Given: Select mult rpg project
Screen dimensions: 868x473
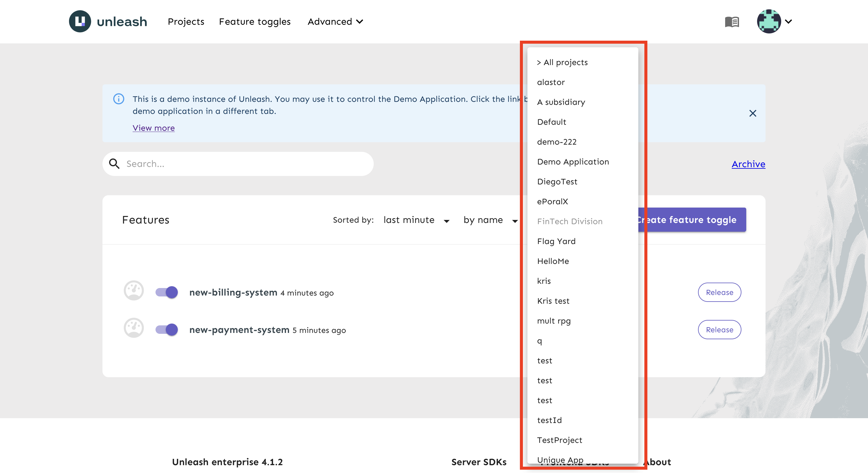Looking at the screenshot, I should (583, 321).
